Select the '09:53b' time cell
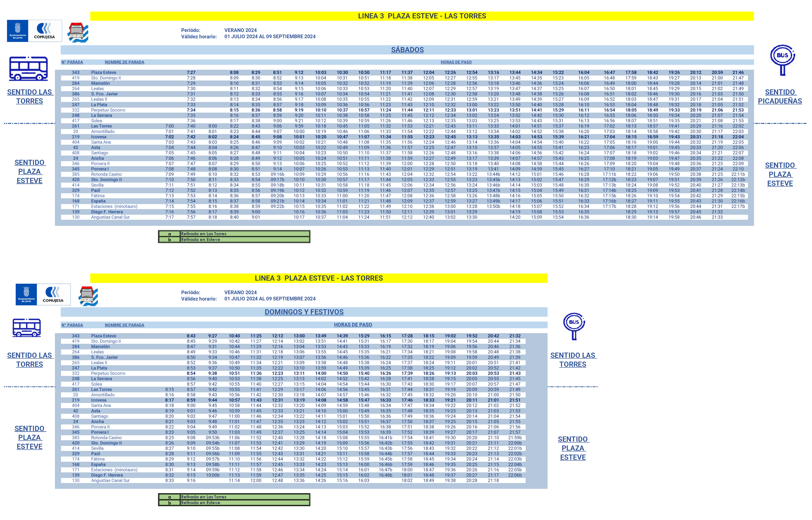 213,438
